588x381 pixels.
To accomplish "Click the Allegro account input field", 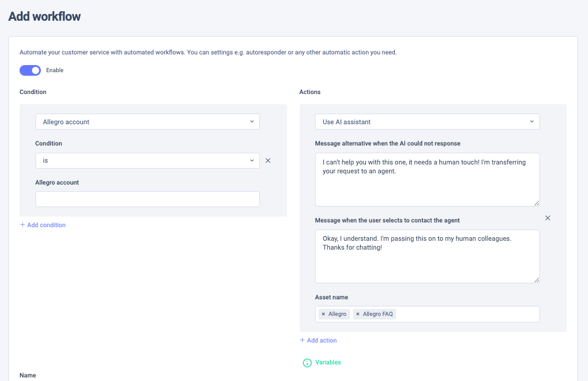I will 147,199.
